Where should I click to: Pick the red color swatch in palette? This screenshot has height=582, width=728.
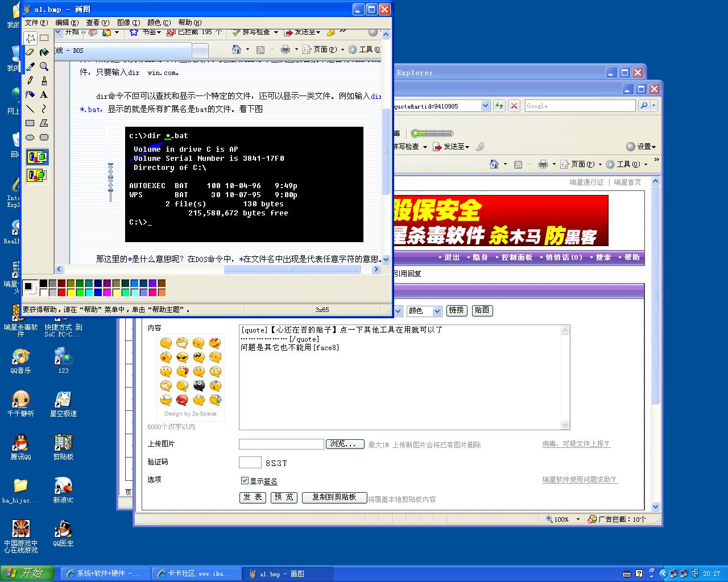click(x=61, y=293)
